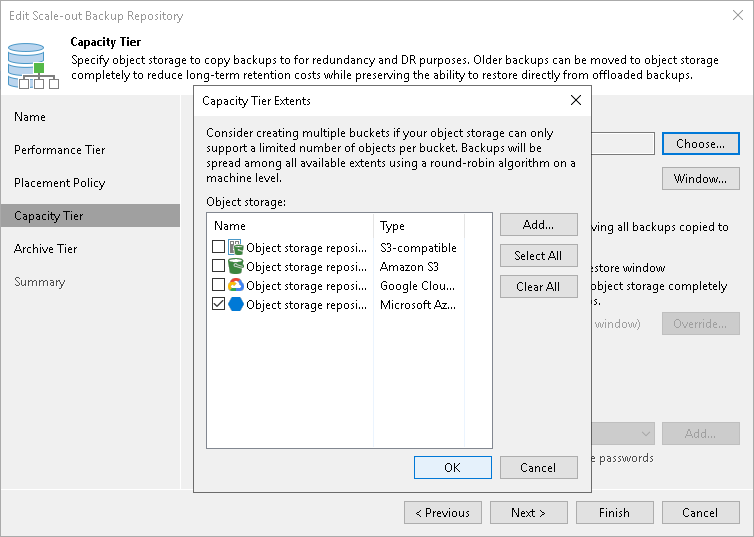
Task: Click Clear All button
Action: click(539, 287)
